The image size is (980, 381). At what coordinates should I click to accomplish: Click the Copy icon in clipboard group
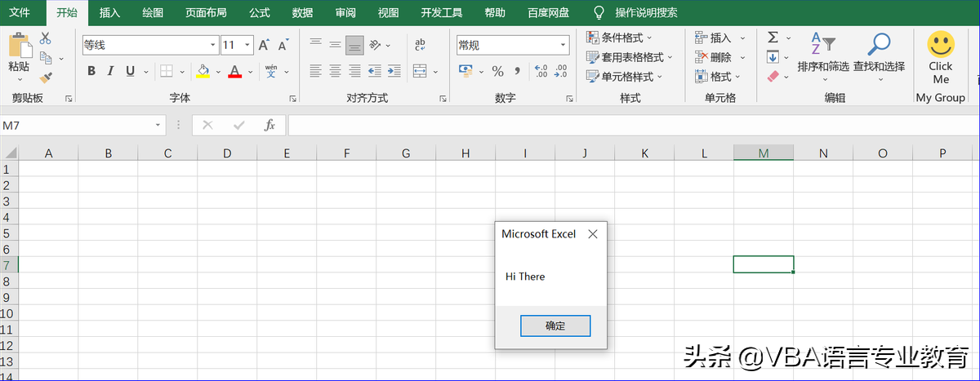[45, 58]
